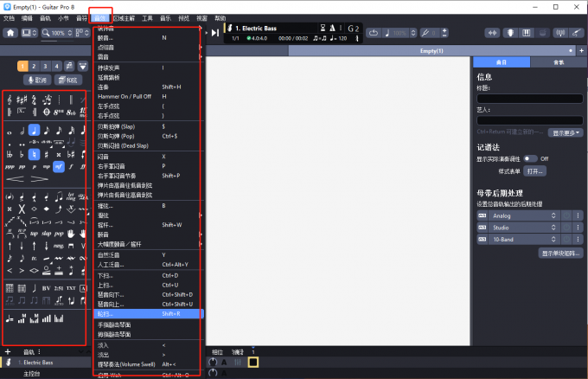Screen dimensions: 588x379
Task: Select the highlighted quarter note duration
Action: coord(34,131)
